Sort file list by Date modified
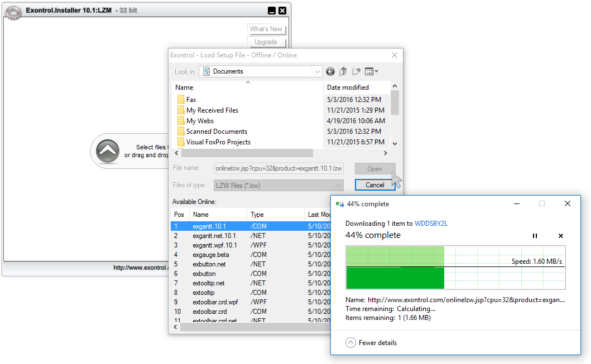Viewport: 591px width, 364px height. click(x=348, y=88)
